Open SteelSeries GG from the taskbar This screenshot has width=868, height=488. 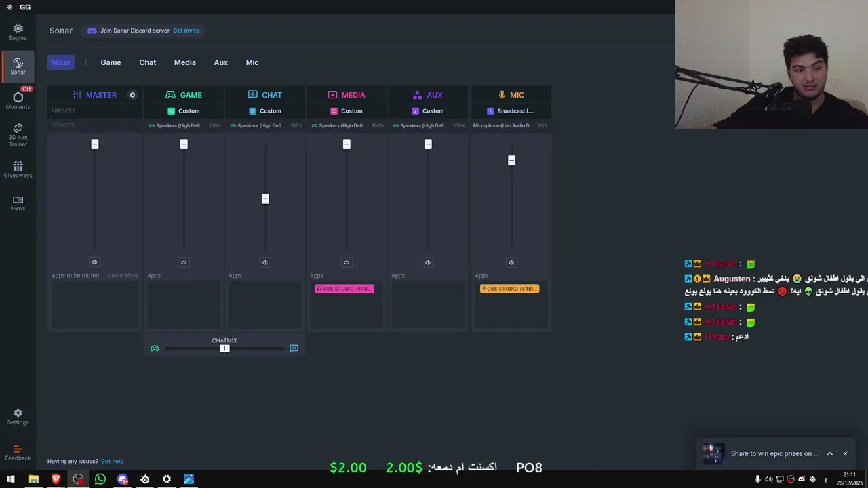[x=144, y=479]
